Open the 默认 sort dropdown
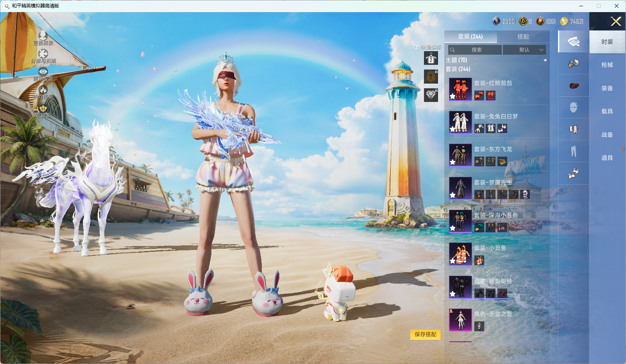The image size is (626, 364). [x=524, y=50]
